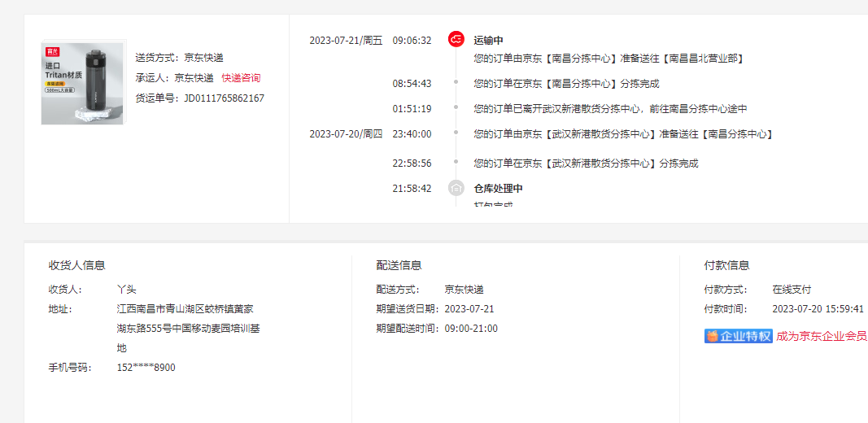Click phone number 152****8900

(x=146, y=368)
